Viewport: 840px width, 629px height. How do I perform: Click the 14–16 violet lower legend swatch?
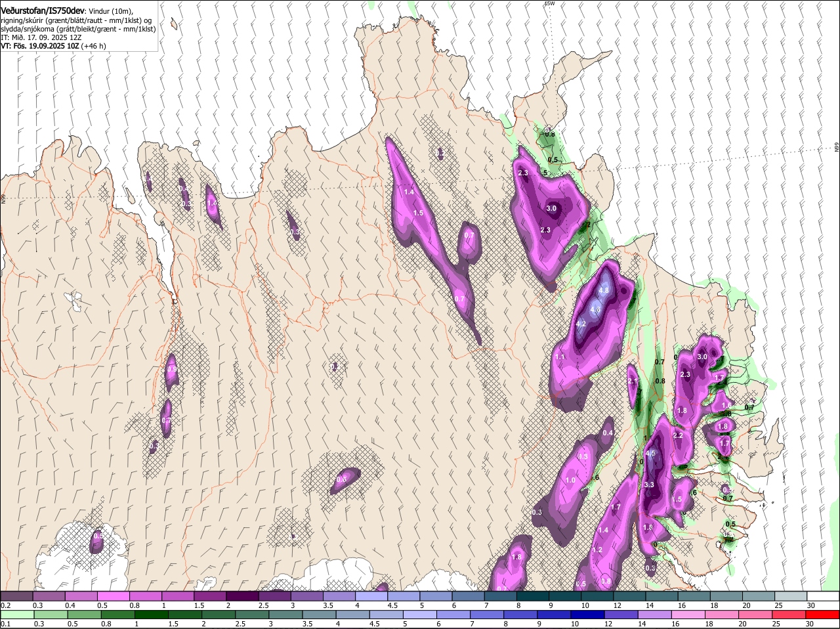point(656,615)
